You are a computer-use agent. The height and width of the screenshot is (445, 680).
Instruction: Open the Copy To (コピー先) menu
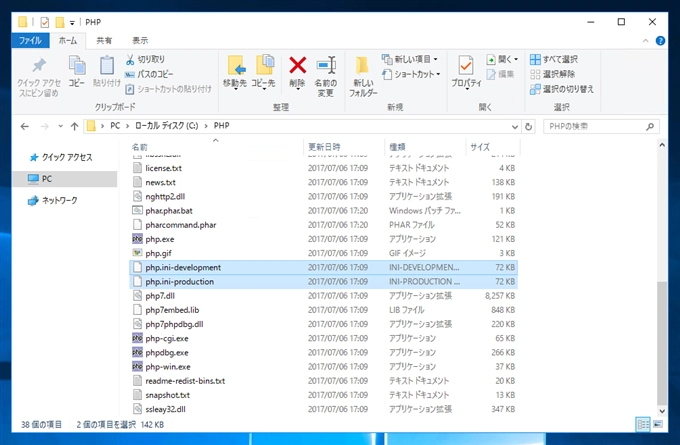(263, 72)
